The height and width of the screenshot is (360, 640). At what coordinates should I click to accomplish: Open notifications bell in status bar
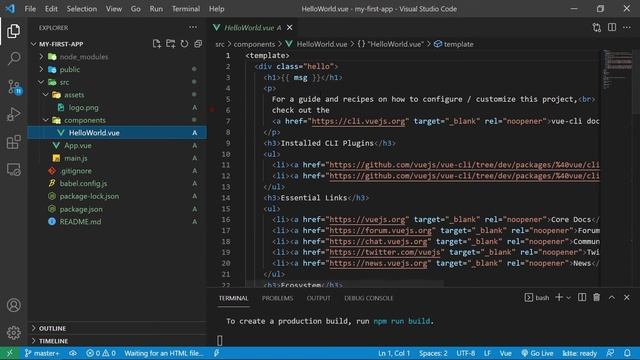coord(627,353)
